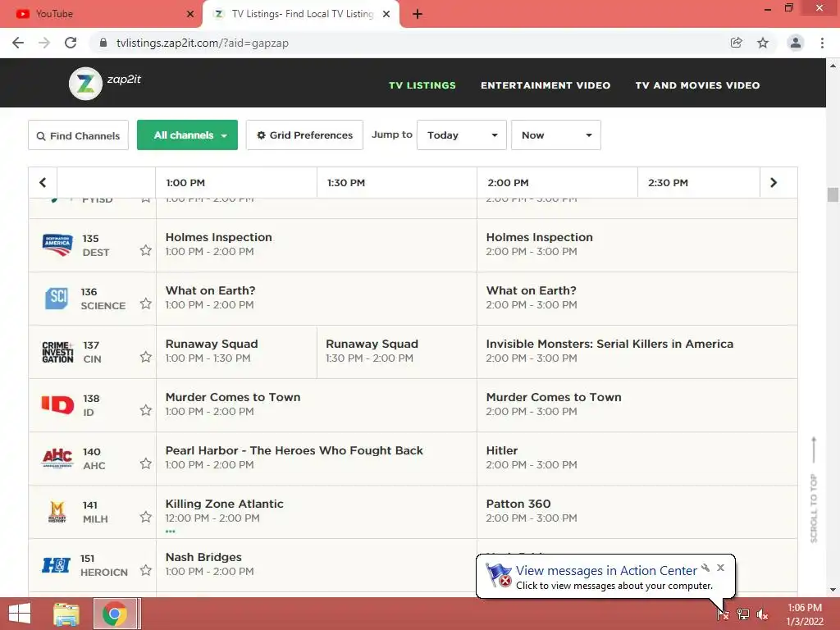Favorite channel 141 MILH
Screen dimensions: 840x630
146,517
